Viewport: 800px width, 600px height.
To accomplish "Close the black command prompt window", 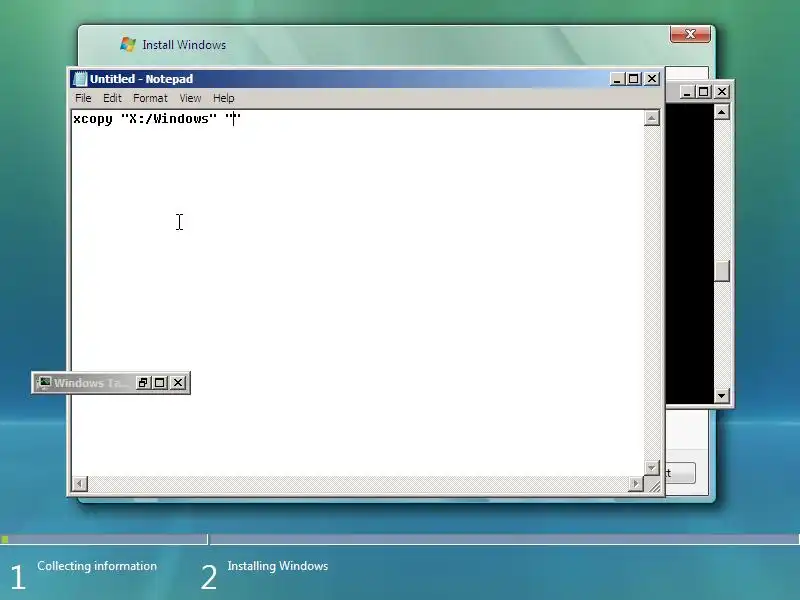I will pyautogui.click(x=722, y=92).
